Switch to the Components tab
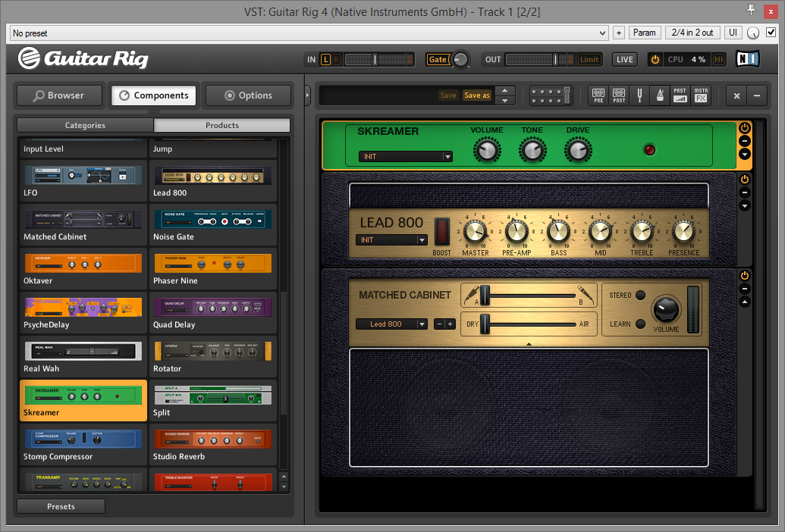Image resolution: width=785 pixels, height=532 pixels. [154, 95]
